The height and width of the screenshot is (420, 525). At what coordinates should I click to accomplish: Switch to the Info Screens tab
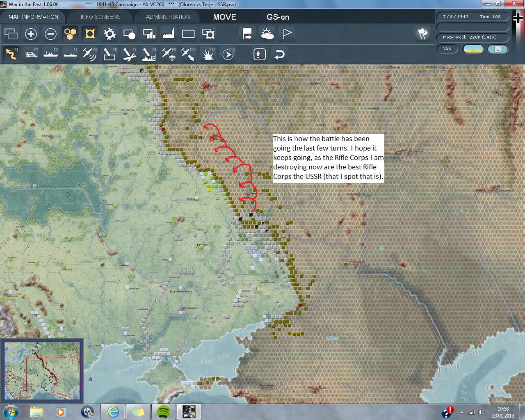(100, 17)
